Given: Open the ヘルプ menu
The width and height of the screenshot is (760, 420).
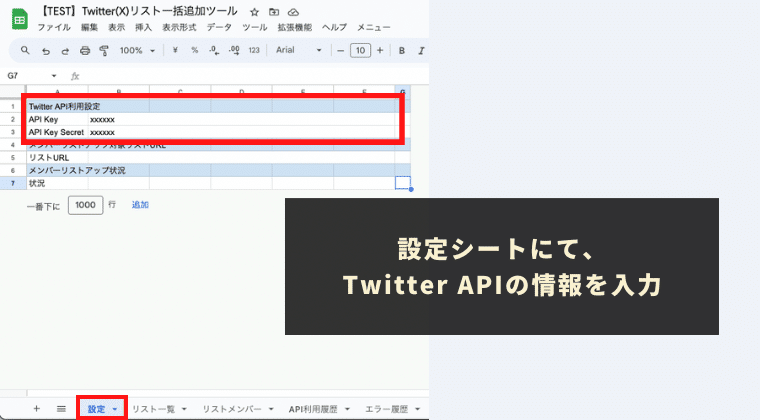Looking at the screenshot, I should (335, 28).
